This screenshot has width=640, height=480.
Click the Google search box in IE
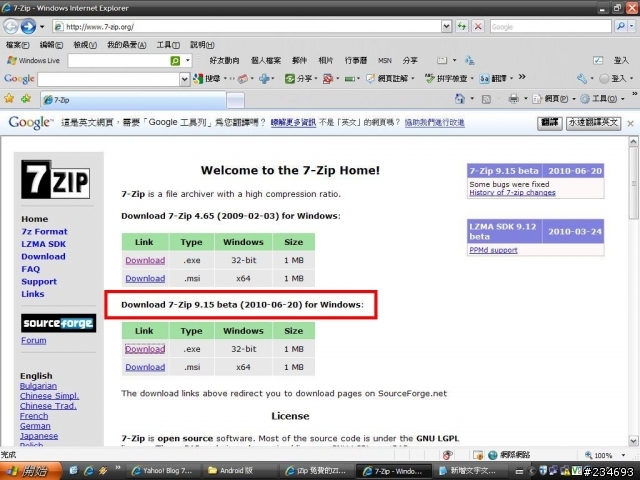tap(551, 27)
